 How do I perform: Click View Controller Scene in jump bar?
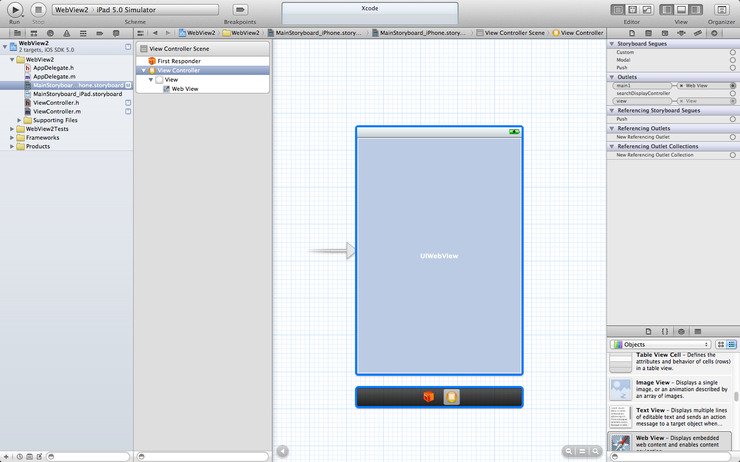pos(510,33)
